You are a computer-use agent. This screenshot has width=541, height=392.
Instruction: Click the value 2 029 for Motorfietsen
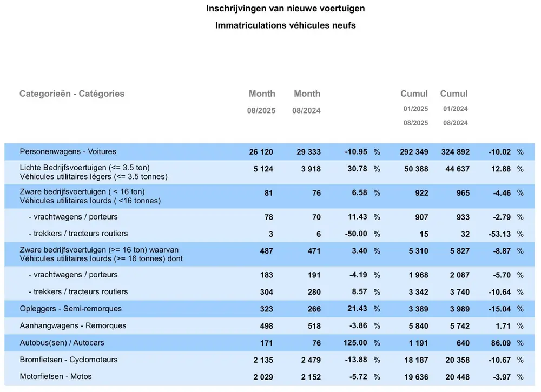(x=263, y=377)
